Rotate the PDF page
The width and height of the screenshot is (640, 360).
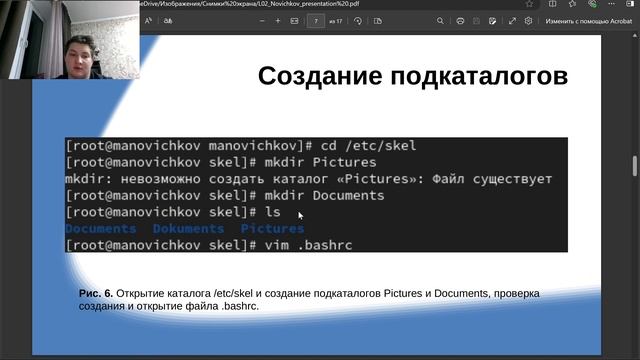pyautogui.click(x=358, y=21)
